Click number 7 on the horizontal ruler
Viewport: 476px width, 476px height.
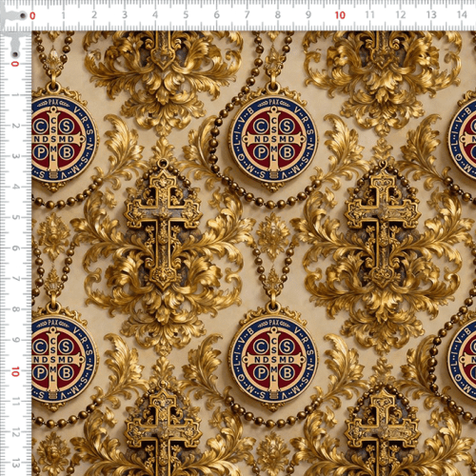pos(247,14)
